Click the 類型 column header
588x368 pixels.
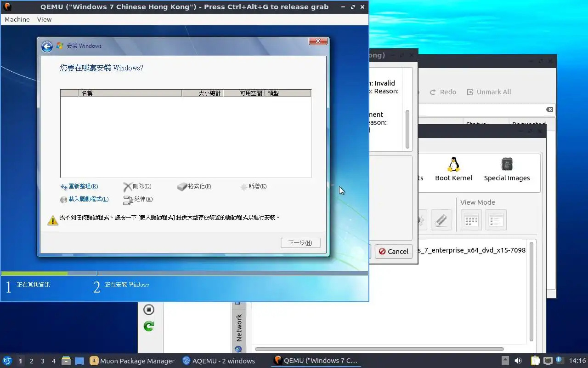pyautogui.click(x=288, y=93)
